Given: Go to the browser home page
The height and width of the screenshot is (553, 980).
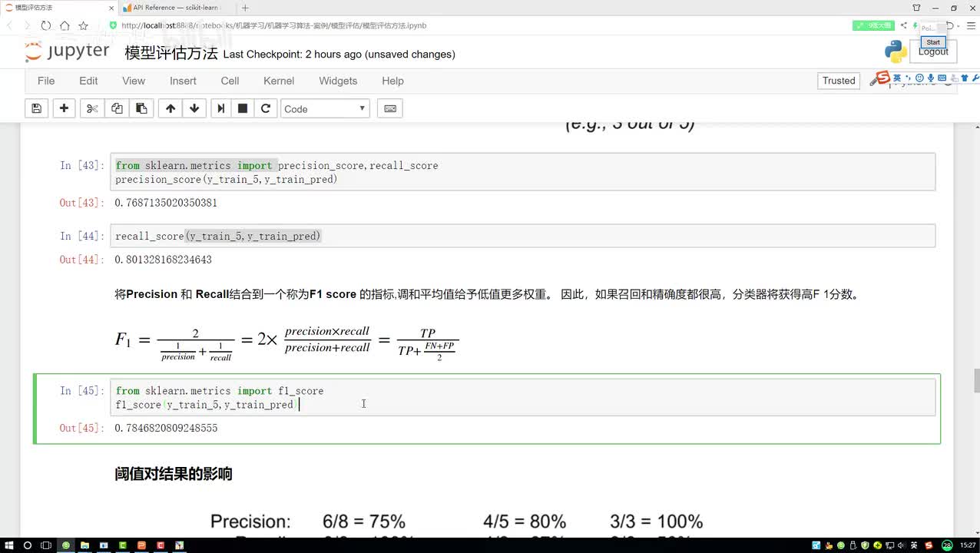Looking at the screenshot, I should pos(65,25).
